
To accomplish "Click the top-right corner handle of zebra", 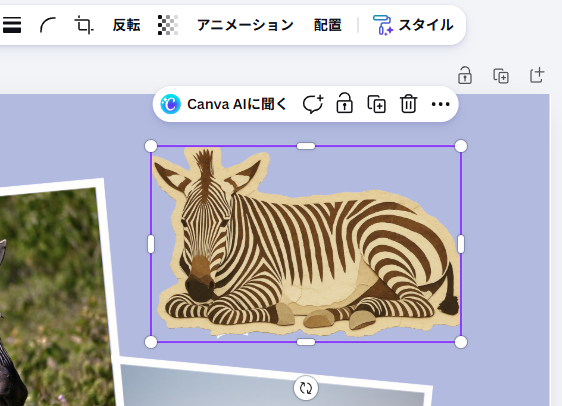I will point(461,146).
